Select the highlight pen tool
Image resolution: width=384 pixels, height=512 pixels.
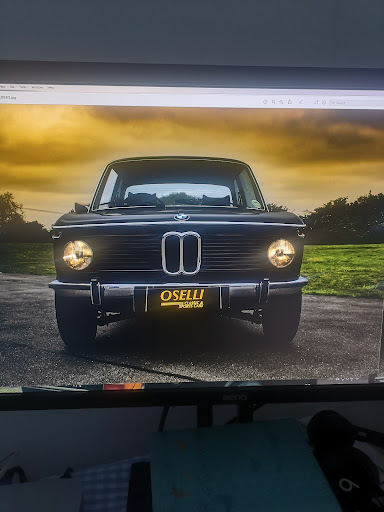pos(301,102)
